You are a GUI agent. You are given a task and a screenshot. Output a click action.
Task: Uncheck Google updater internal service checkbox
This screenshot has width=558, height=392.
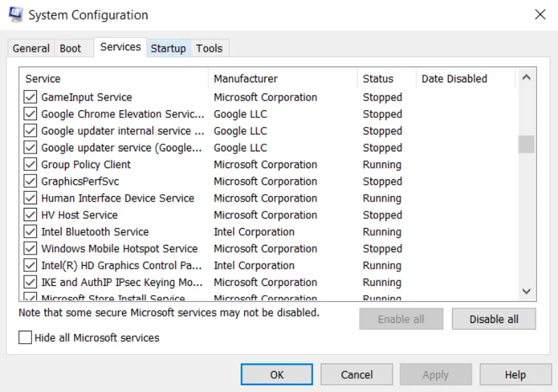point(30,130)
